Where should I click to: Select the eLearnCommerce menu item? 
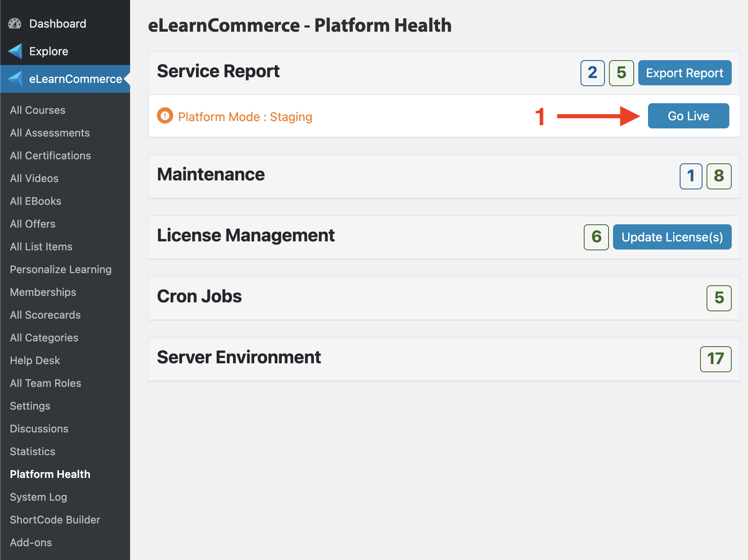[65, 79]
